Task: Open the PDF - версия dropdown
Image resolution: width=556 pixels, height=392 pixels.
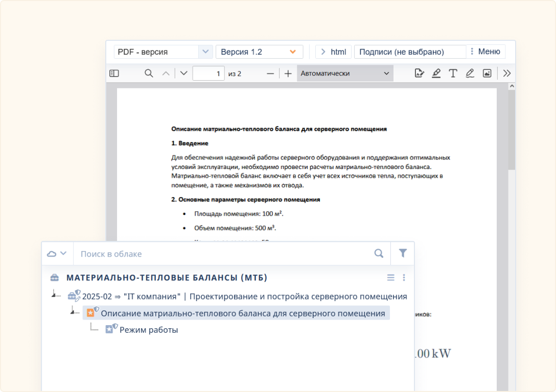Action: point(163,52)
